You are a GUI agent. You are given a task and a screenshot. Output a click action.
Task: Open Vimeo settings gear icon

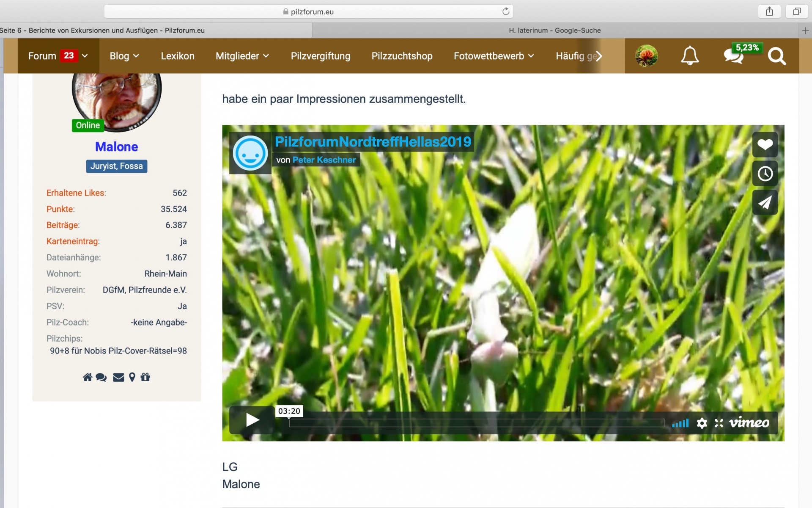(702, 423)
